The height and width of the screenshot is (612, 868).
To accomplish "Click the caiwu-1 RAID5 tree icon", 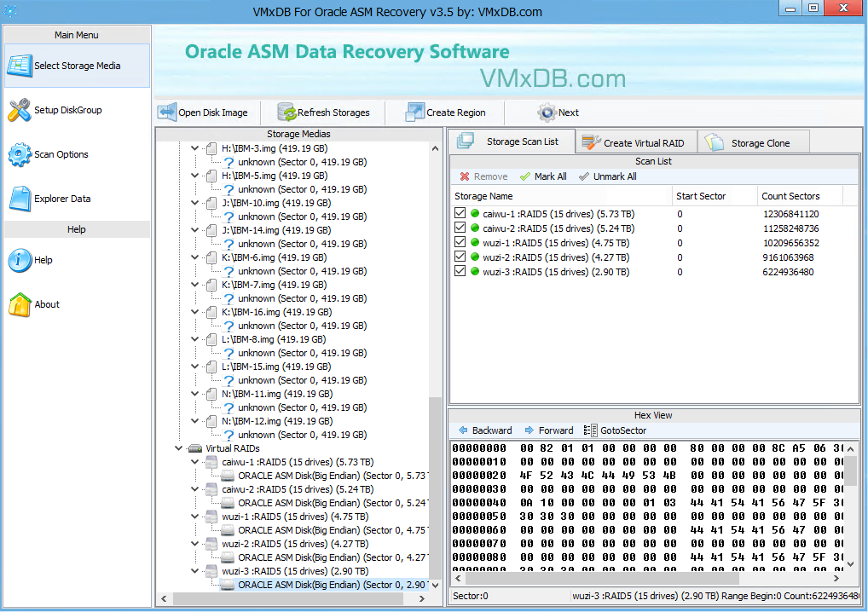I will point(211,462).
